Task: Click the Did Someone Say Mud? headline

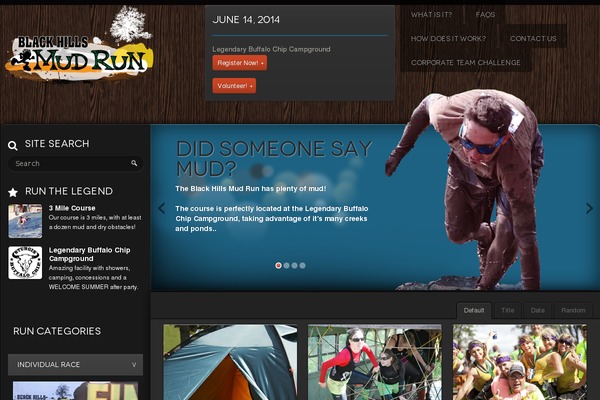Action: [x=274, y=158]
